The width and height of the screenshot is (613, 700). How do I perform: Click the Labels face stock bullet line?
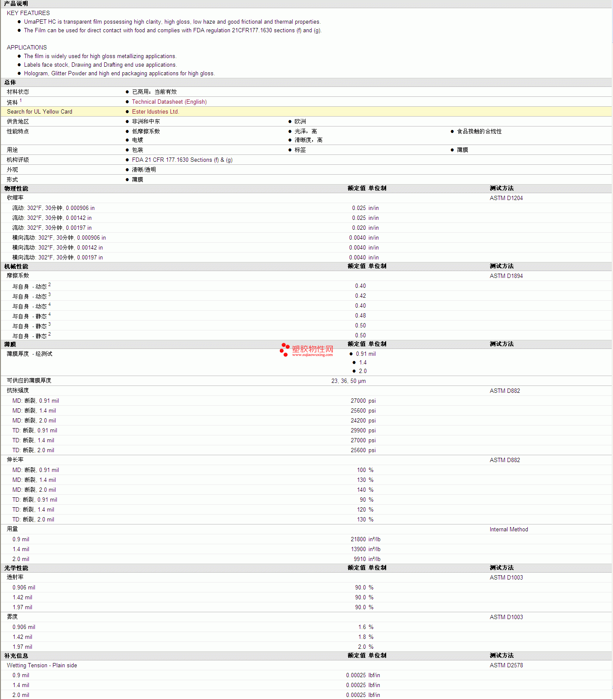pos(100,65)
